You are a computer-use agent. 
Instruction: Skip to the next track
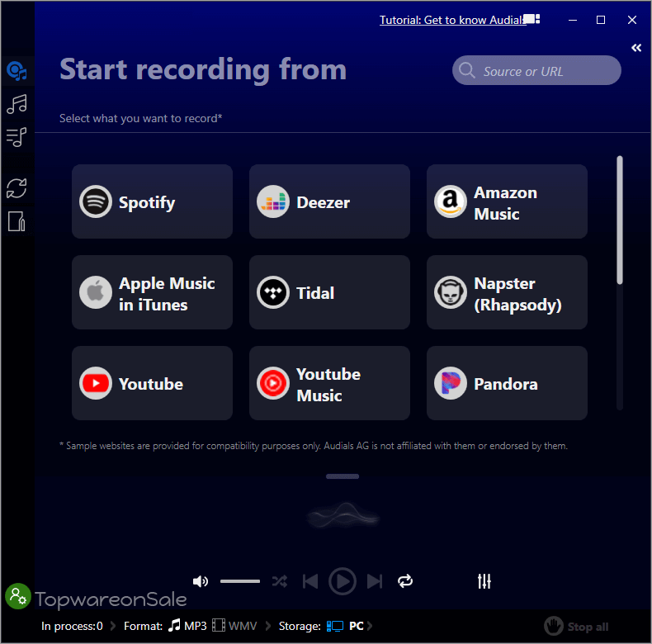pyautogui.click(x=374, y=581)
